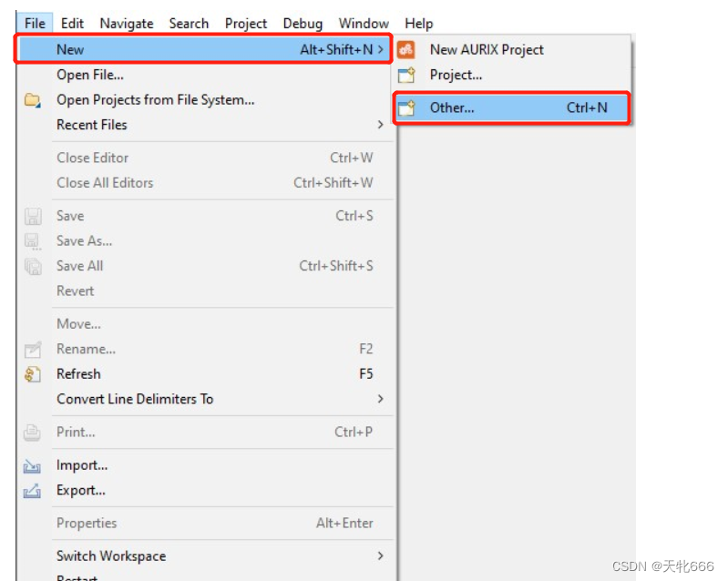The height and width of the screenshot is (581, 728).
Task: Choose New AURIX Project in submenu
Action: (x=513, y=49)
